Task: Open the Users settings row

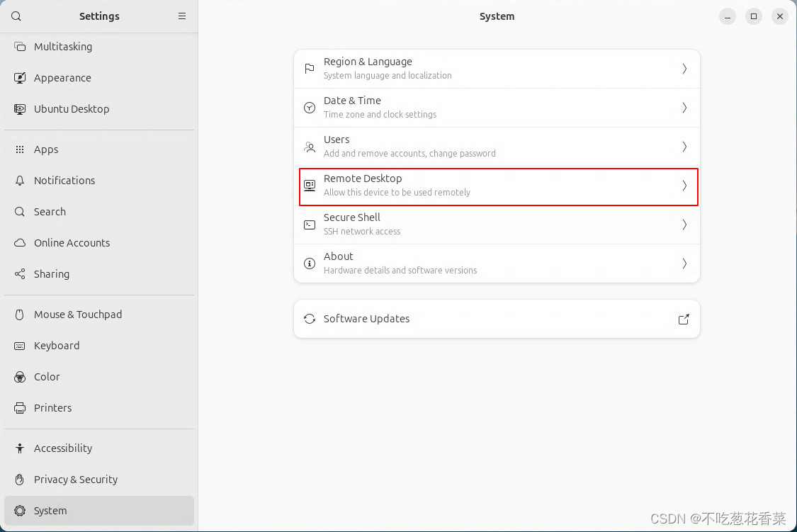Action: (x=497, y=147)
